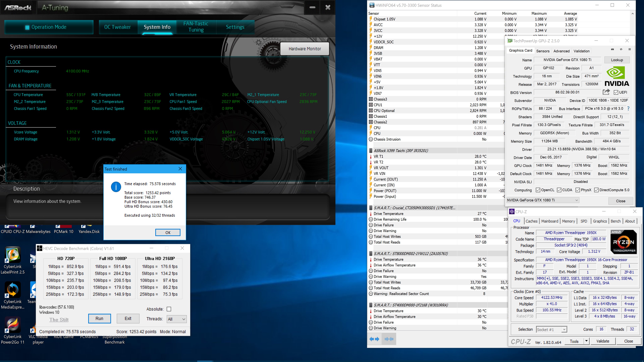
Task: Click the NVIDIA logo in GPU-Z
Action: tap(616, 76)
